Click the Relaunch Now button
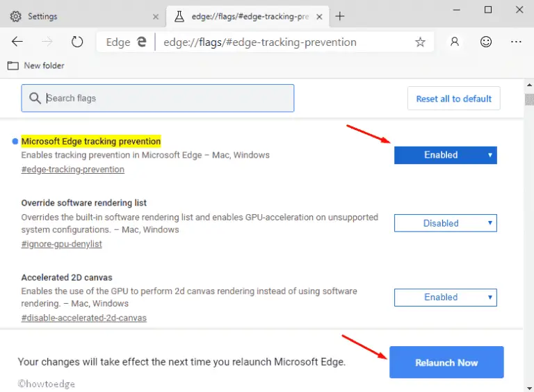The height and width of the screenshot is (392, 534). point(446,362)
